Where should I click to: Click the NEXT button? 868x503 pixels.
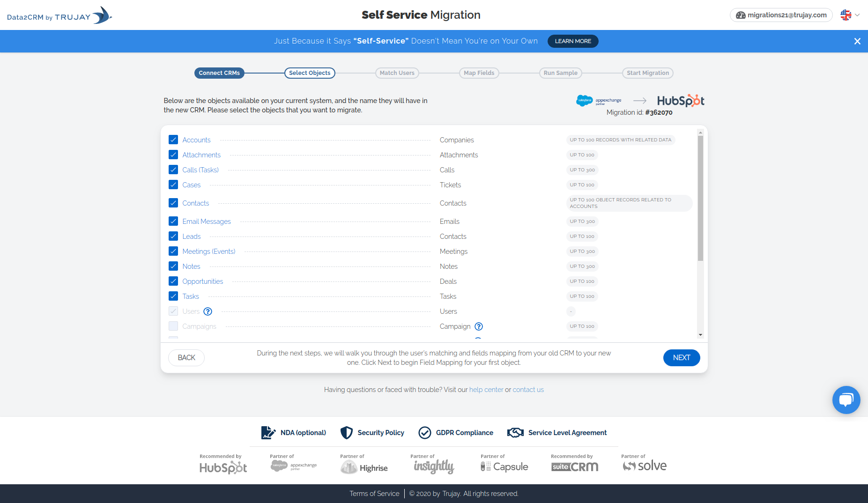(682, 358)
